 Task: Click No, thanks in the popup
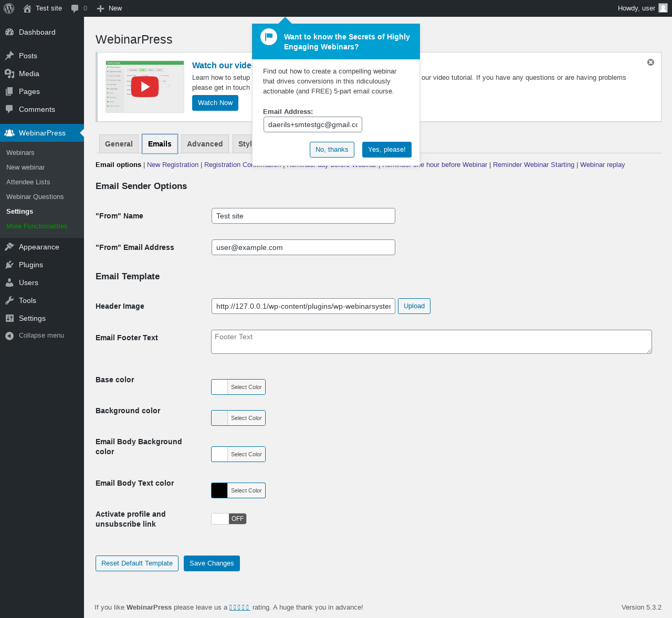point(332,150)
